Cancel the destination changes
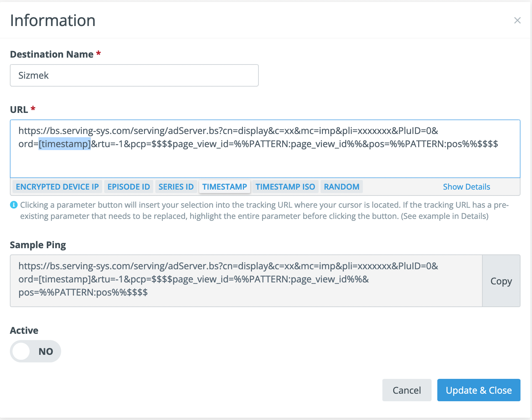 click(x=406, y=390)
